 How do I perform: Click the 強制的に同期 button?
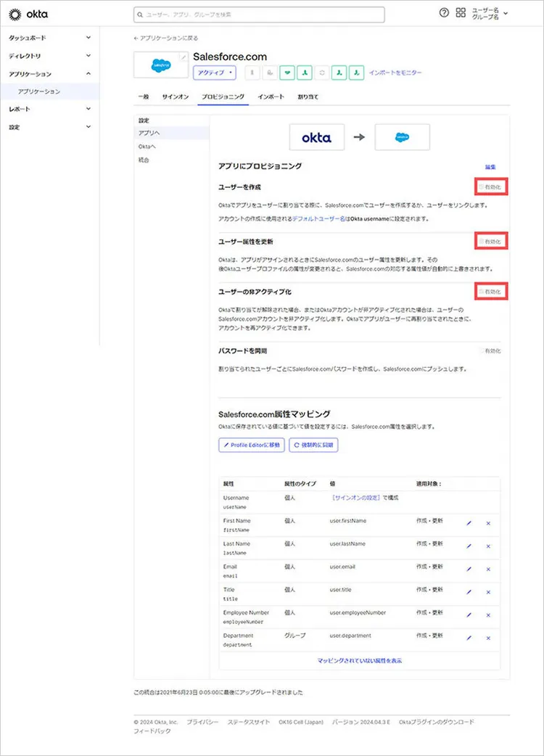[313, 445]
